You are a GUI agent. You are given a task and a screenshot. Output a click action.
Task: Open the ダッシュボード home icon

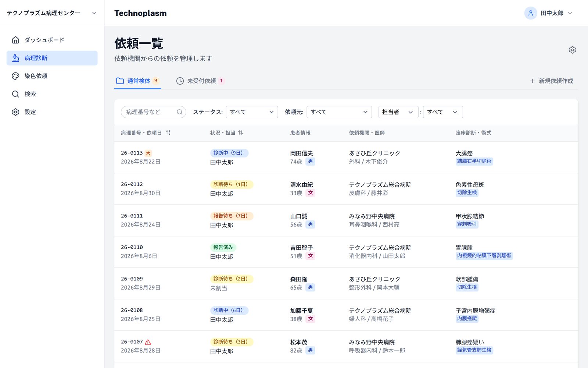pos(15,40)
